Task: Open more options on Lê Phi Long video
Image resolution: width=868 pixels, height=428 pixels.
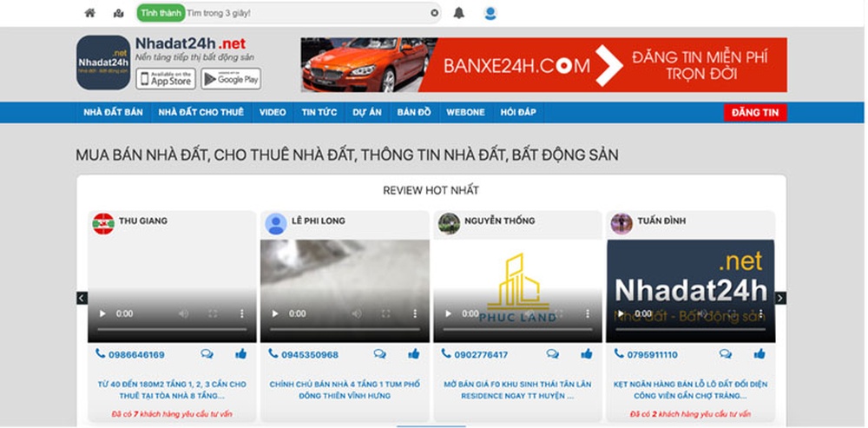Action: (x=415, y=313)
